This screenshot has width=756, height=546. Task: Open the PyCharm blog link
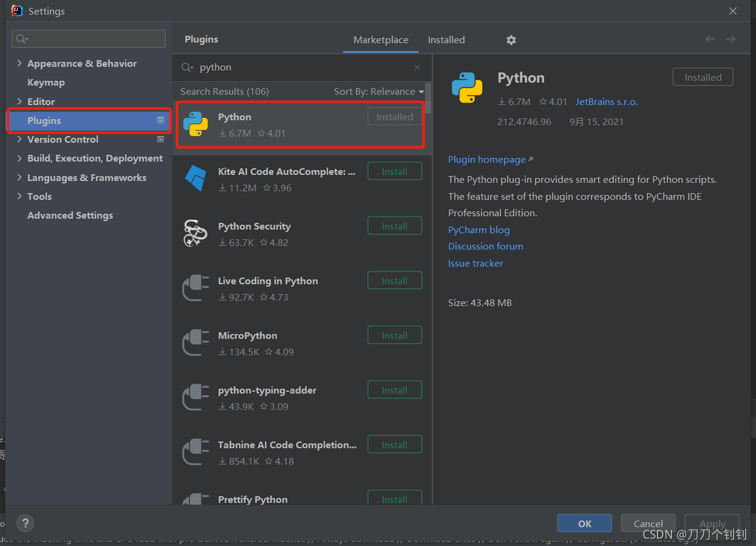point(479,230)
